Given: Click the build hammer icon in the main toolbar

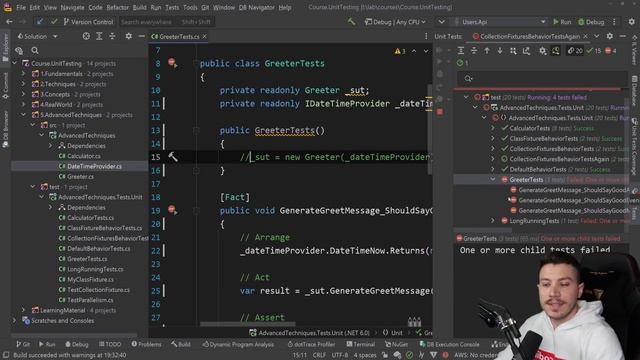Looking at the screenshot, I should (x=351, y=21).
